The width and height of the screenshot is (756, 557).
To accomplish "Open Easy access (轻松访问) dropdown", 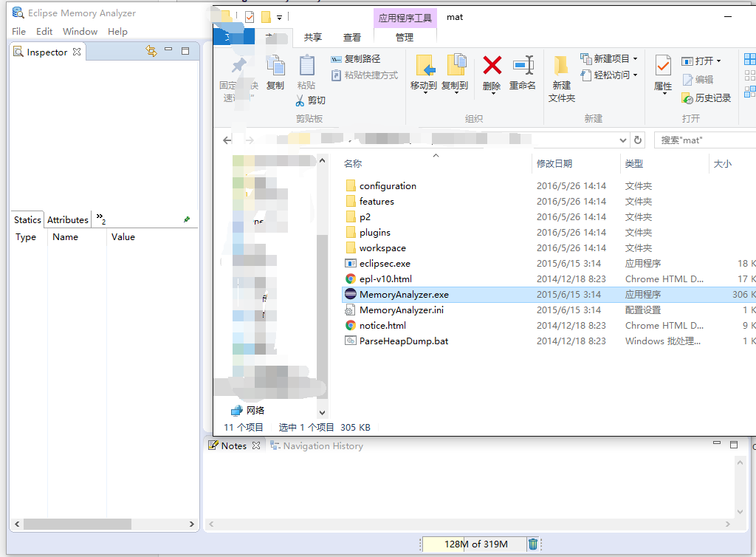I will [x=608, y=75].
